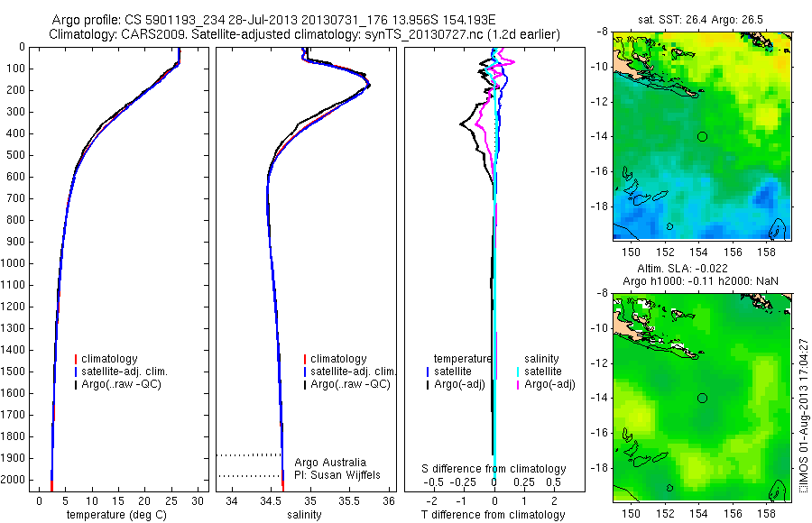Click the 35.5 tick on salinity axis
Viewport: 812px width, 523px height.
[x=349, y=501]
